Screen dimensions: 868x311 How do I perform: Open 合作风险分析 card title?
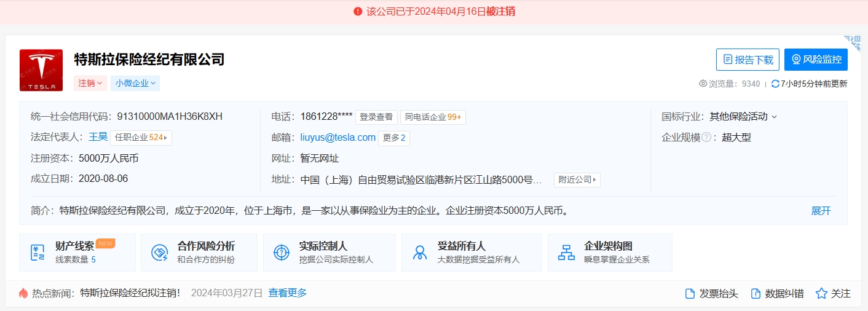206,246
